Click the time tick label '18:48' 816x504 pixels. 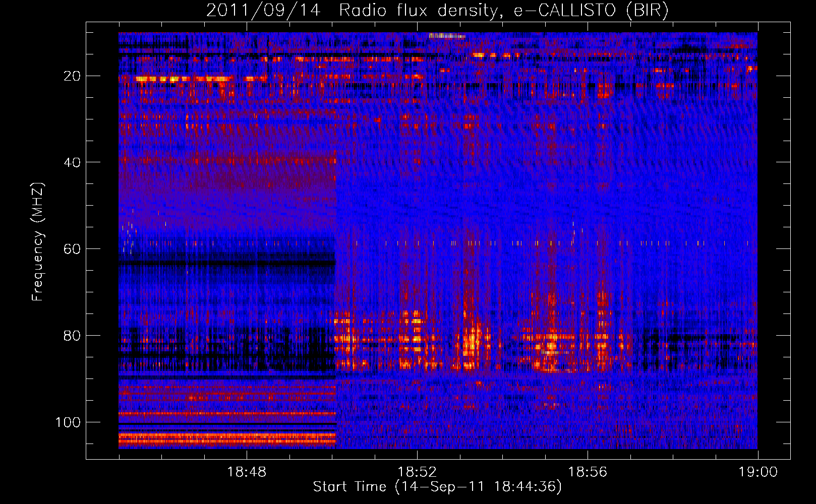pos(247,472)
